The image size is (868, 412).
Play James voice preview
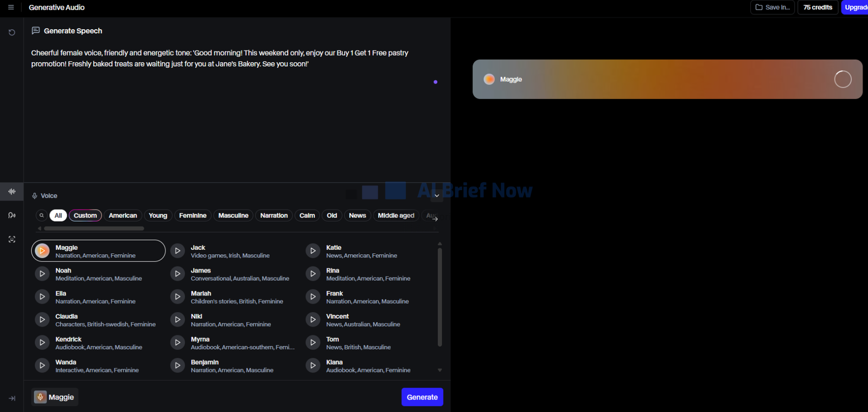(177, 274)
